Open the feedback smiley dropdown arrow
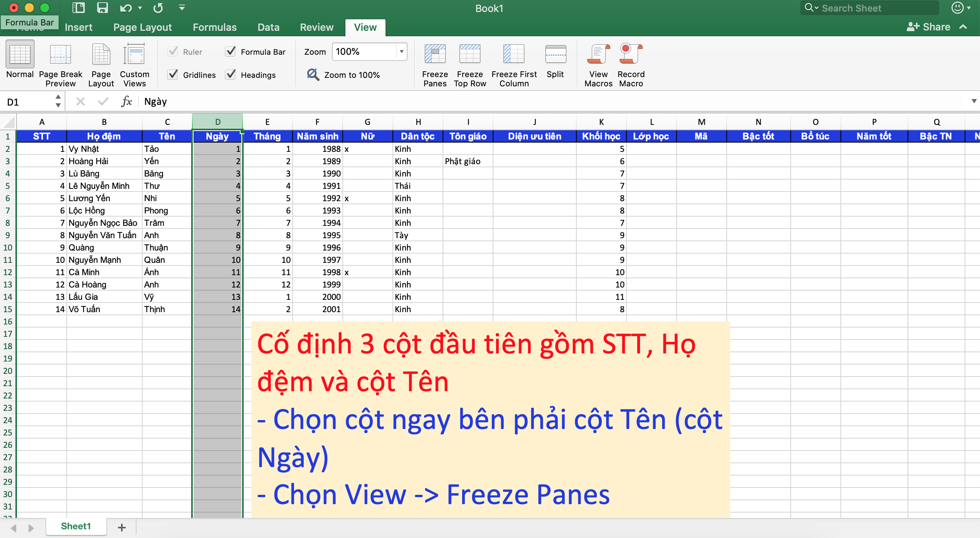 pos(969,8)
